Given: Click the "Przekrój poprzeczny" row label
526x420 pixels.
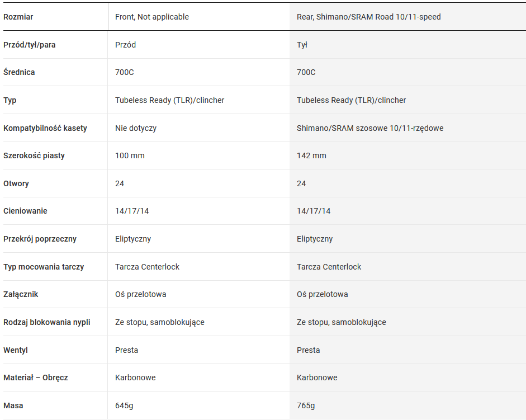Looking at the screenshot, I should pos(40,239).
